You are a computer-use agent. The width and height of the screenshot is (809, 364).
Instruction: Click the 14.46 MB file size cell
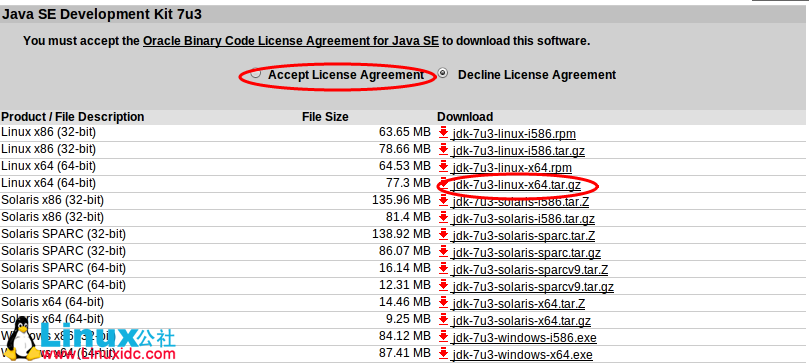click(x=404, y=302)
